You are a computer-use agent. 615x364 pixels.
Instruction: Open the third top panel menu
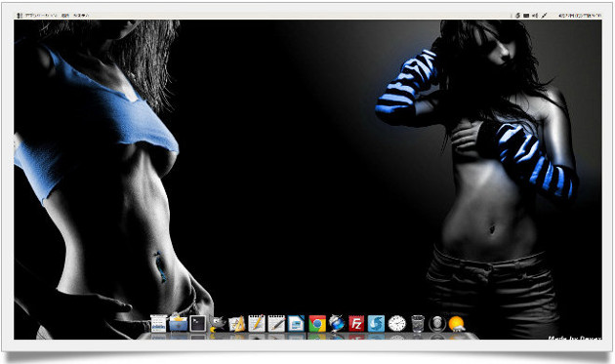coord(81,16)
